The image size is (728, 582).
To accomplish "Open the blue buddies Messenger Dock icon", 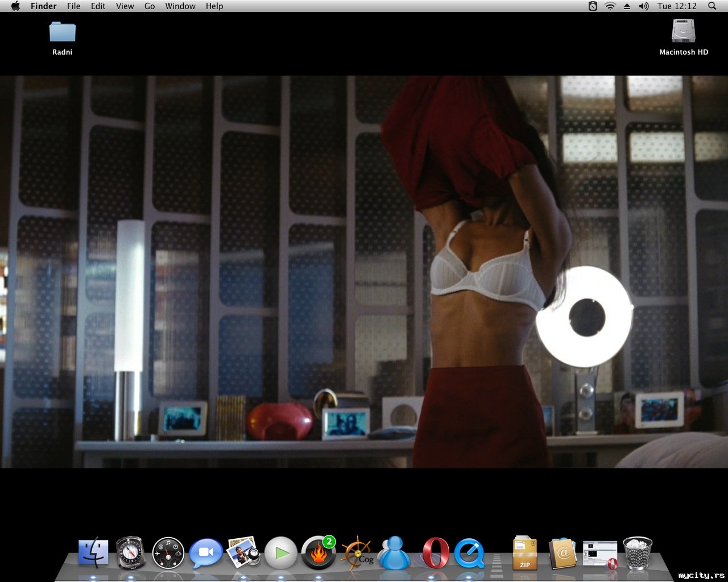I will coord(394,553).
